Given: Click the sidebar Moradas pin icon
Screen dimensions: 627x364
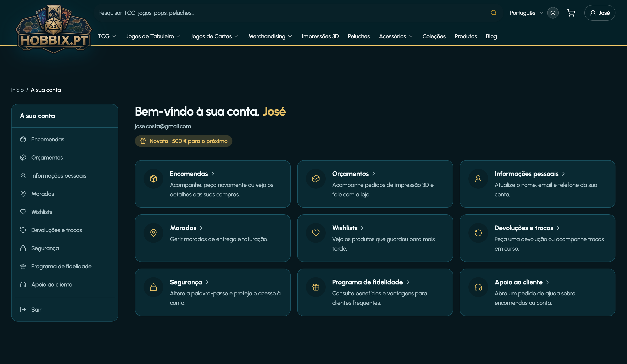Looking at the screenshot, I should [x=23, y=194].
